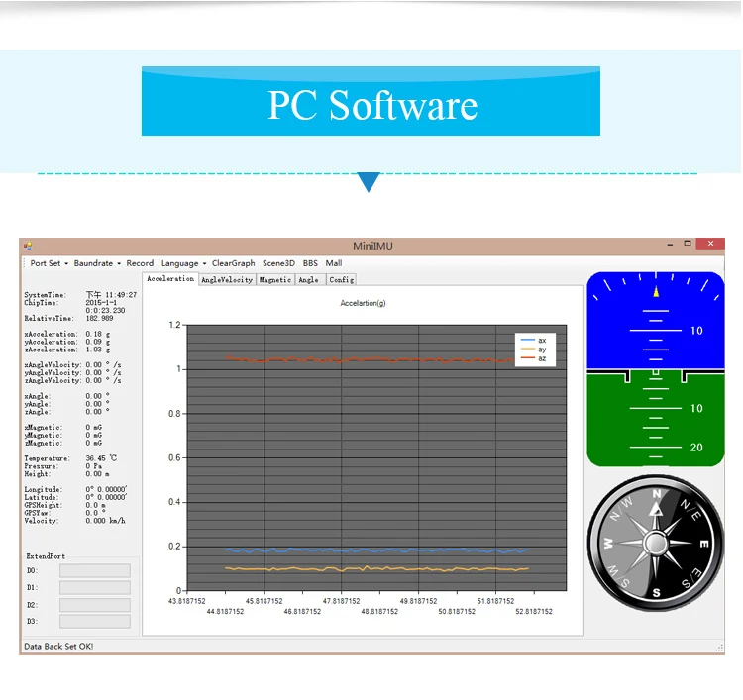
Task: Maximize the MiniIMU window
Action: [x=688, y=244]
